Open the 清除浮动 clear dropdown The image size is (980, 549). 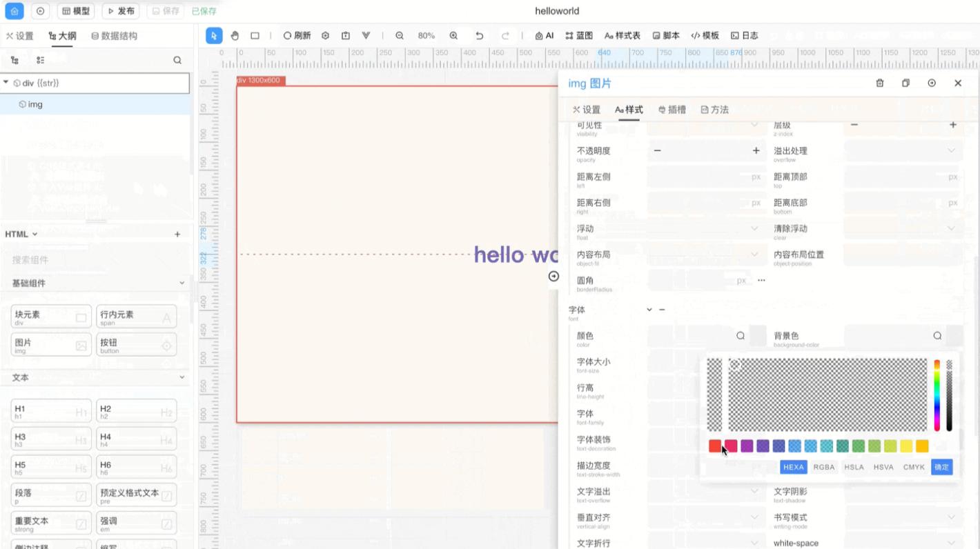[x=903, y=228]
